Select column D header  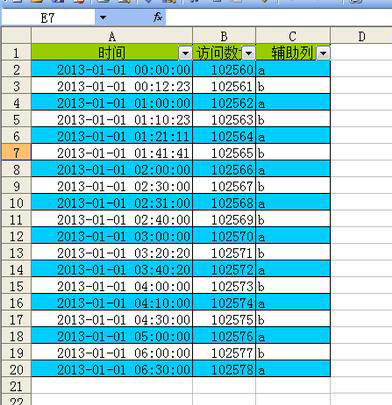362,36
